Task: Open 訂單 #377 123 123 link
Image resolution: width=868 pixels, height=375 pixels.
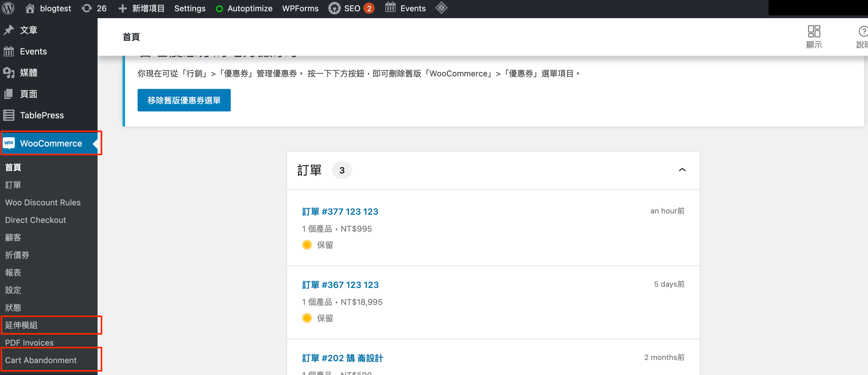Action: click(340, 211)
